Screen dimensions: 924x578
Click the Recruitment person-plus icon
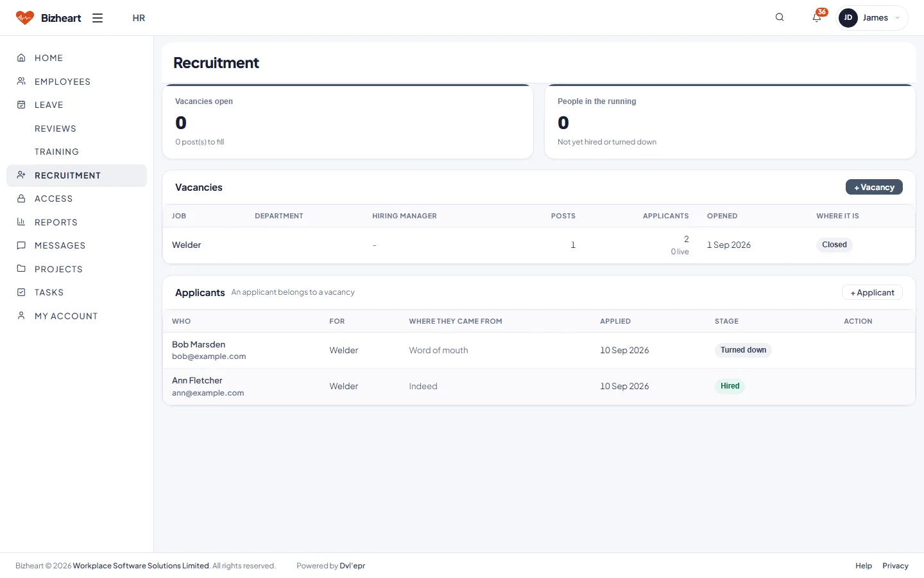(x=21, y=175)
